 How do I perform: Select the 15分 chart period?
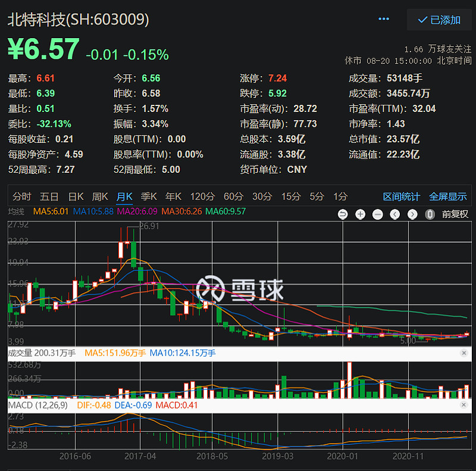tap(291, 196)
